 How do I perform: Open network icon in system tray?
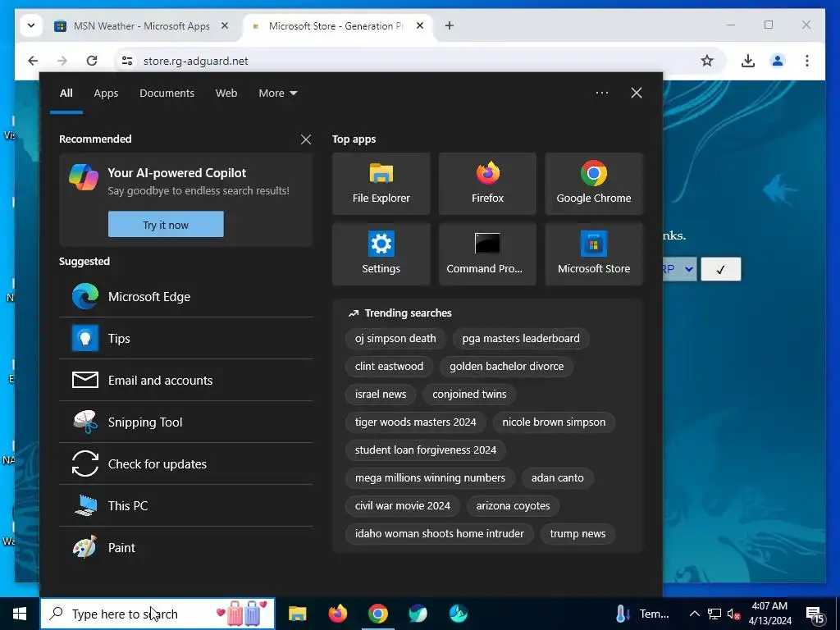(x=714, y=614)
